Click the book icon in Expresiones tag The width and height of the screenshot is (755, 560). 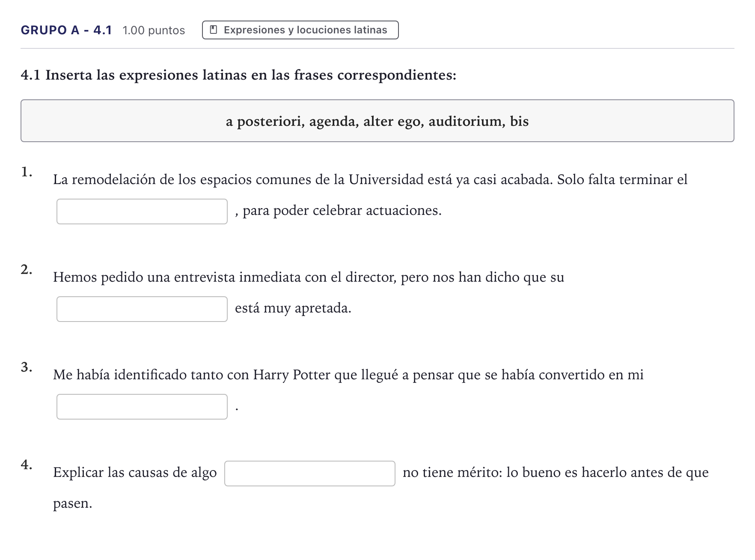(214, 30)
